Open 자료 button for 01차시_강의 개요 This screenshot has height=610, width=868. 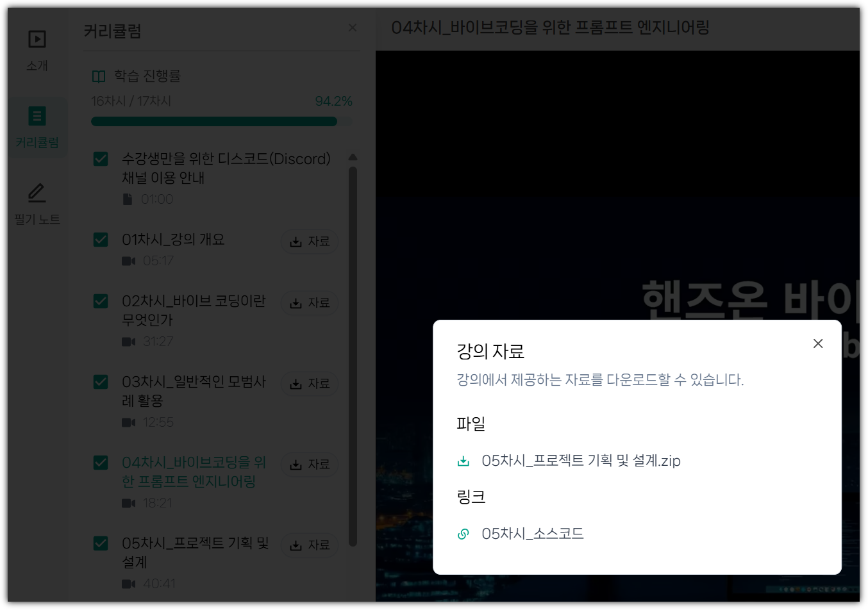click(310, 242)
